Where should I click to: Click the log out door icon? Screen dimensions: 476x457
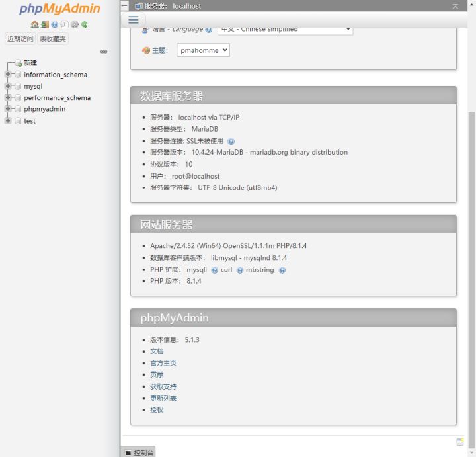45,24
